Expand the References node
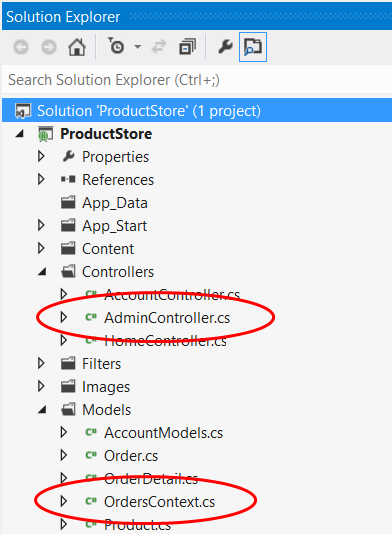Viewport: 392px width, 534px height. (41, 179)
